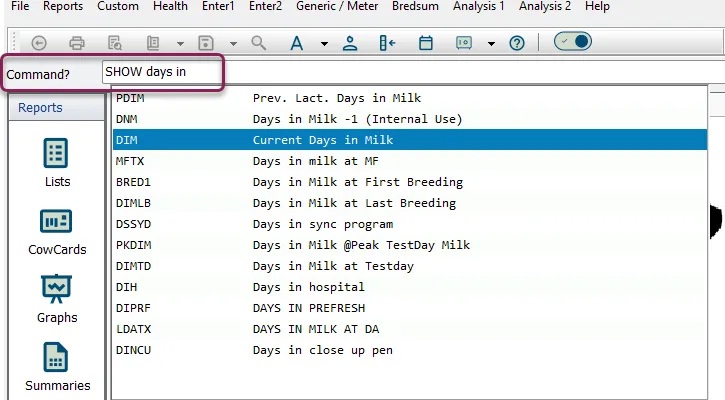Select DIMLB Days in Milk at Last Breeding
This screenshot has width=725, height=400.
point(410,203)
